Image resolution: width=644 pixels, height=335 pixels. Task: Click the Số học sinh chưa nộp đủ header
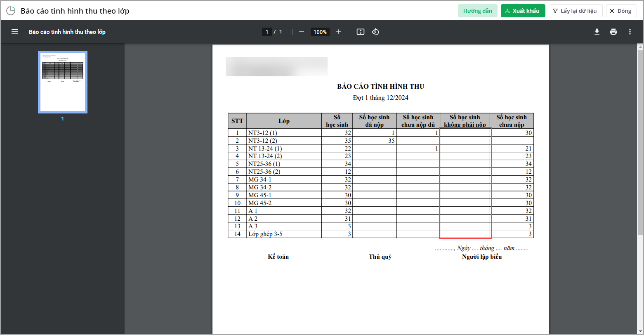click(x=418, y=121)
